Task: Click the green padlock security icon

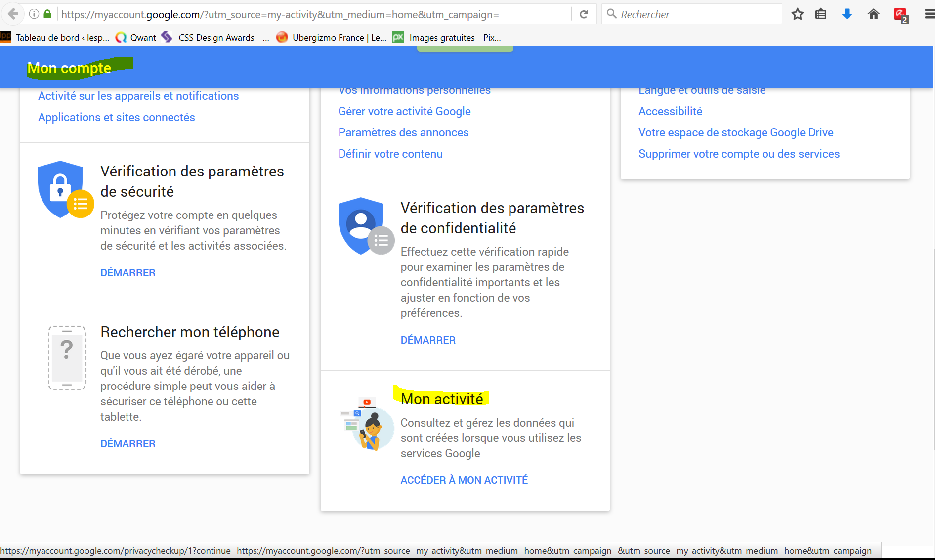Action: [x=47, y=14]
